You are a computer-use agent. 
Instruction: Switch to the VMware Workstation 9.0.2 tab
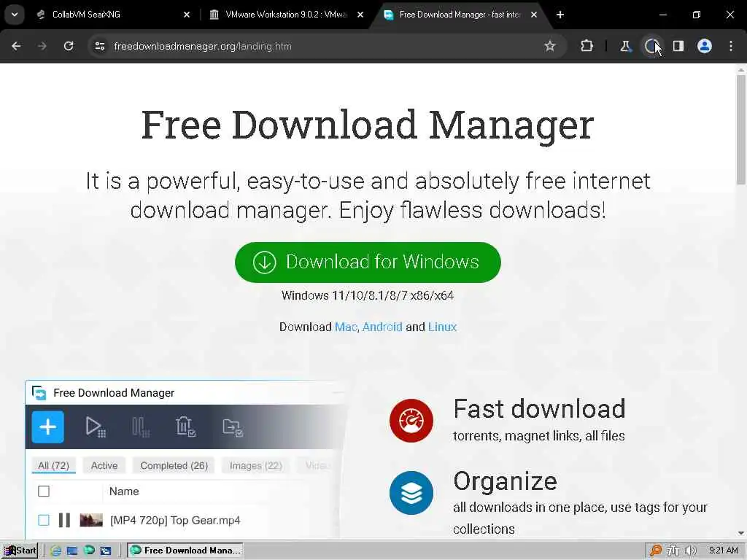(286, 15)
